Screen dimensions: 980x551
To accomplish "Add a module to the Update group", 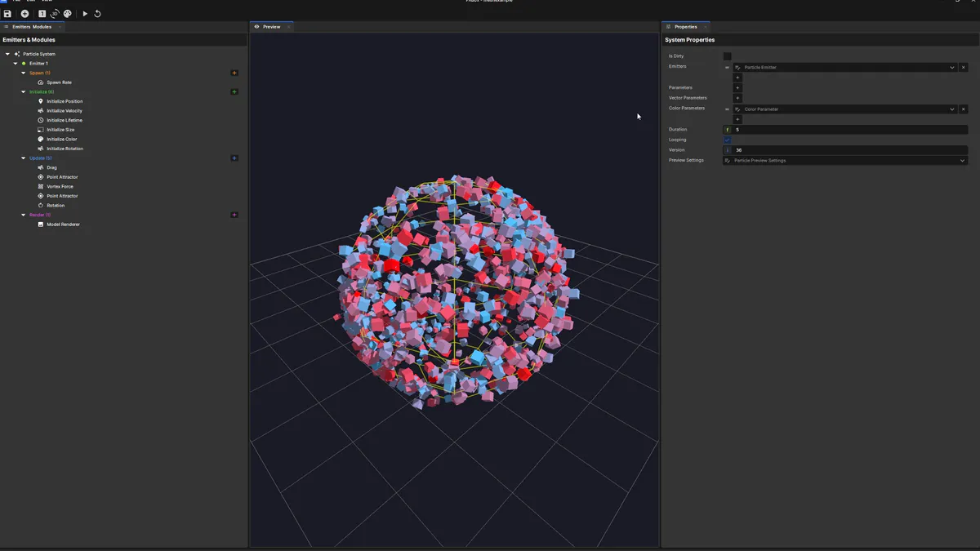I will click(x=234, y=158).
